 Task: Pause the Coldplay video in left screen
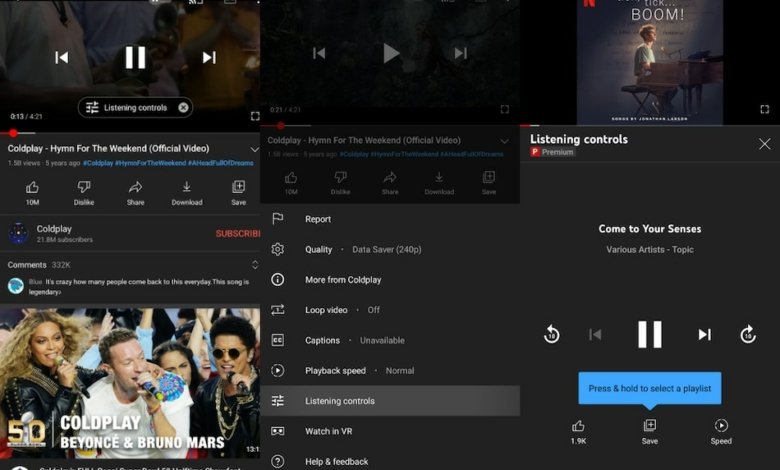(x=135, y=57)
